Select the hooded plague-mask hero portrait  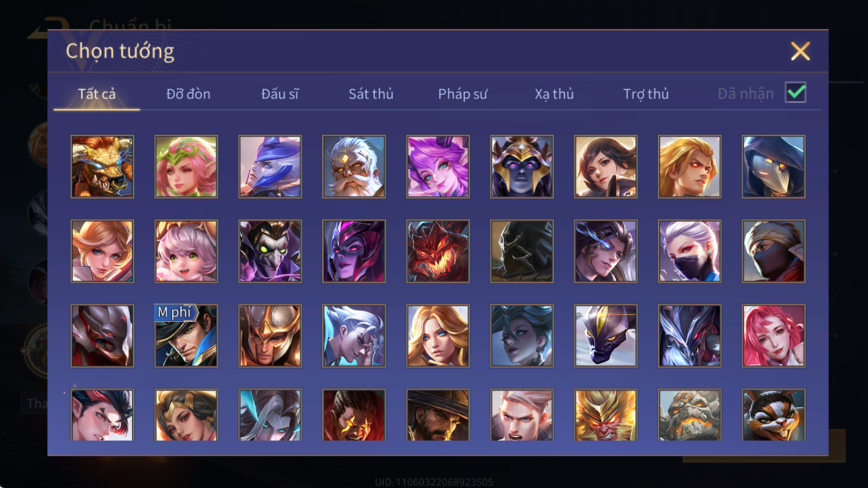pos(773,167)
